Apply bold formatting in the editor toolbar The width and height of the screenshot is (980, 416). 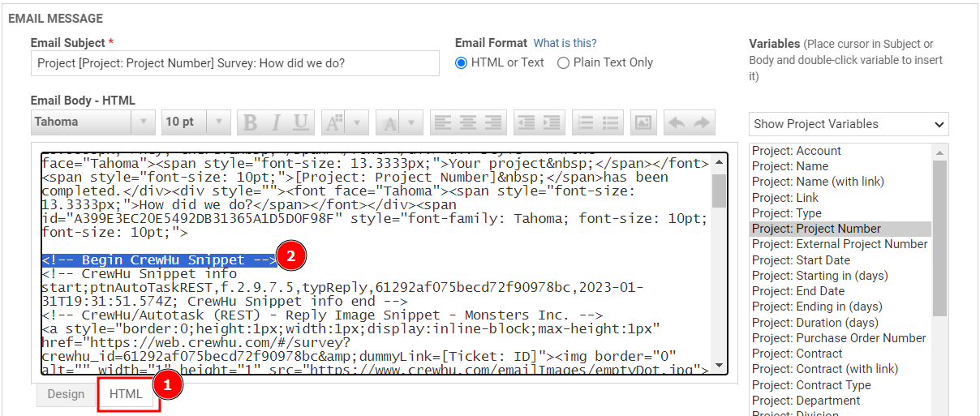250,122
